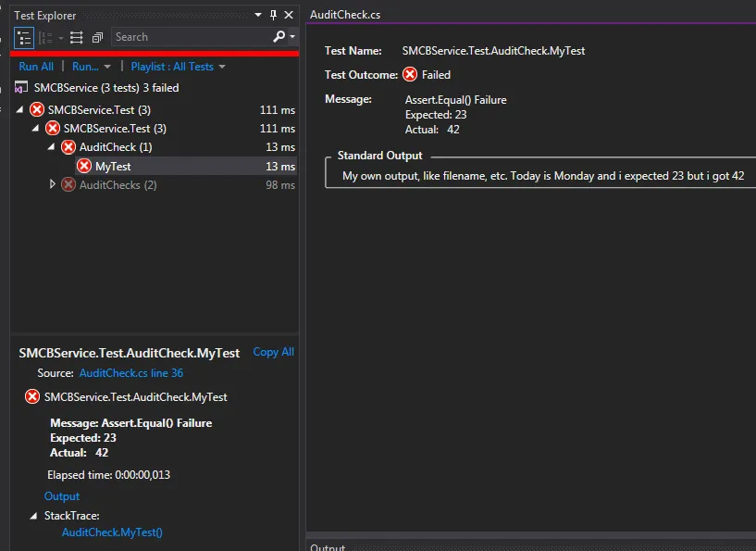Click the expand all tests icon
Image resolution: width=756 pixels, height=551 pixels.
75,37
